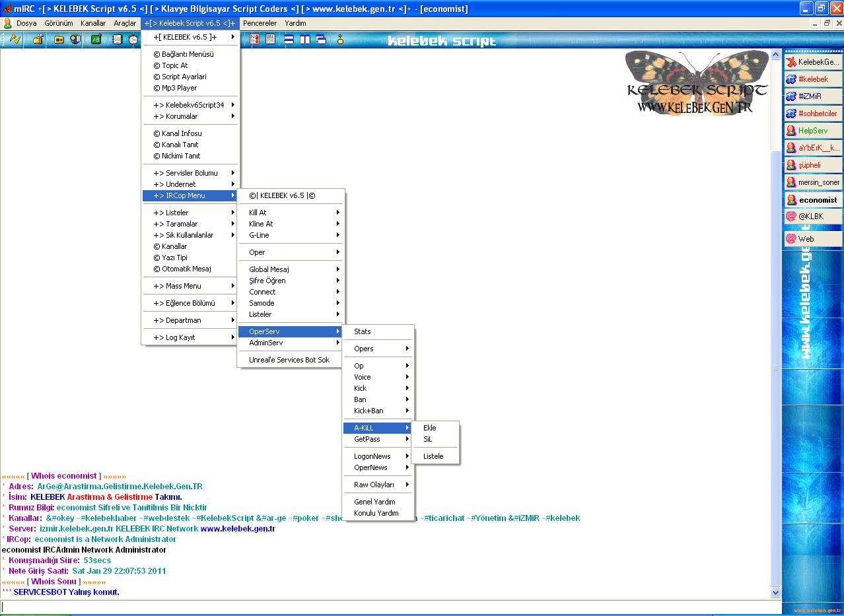
Task: Select Konulu Yardım menu entry
Action: (x=378, y=513)
